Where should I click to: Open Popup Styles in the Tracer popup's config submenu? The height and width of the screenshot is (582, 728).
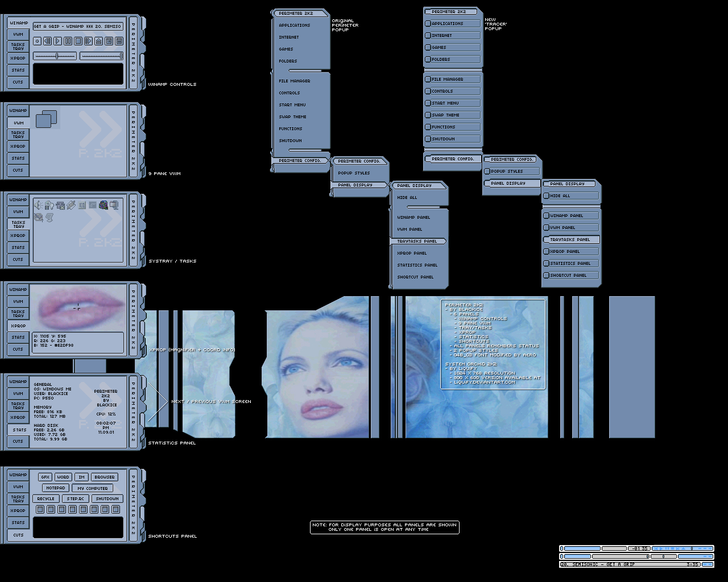(512, 172)
